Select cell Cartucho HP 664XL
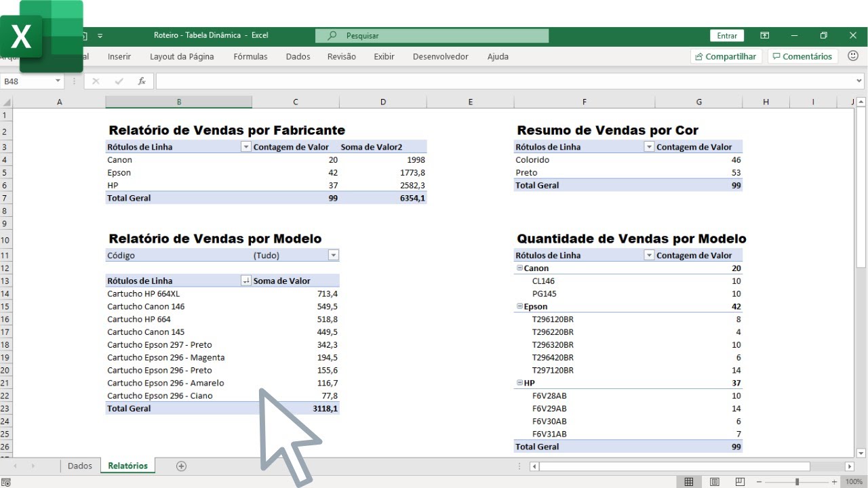868x488 pixels. click(x=178, y=293)
